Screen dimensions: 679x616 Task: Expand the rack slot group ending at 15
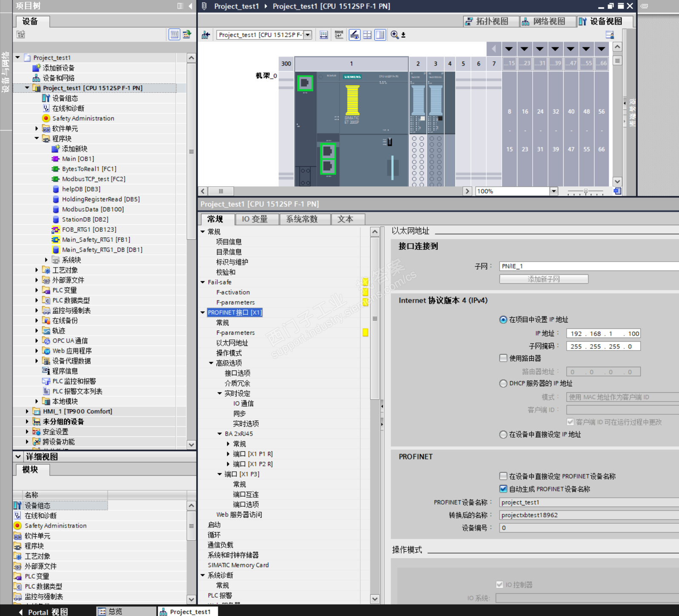(x=509, y=49)
